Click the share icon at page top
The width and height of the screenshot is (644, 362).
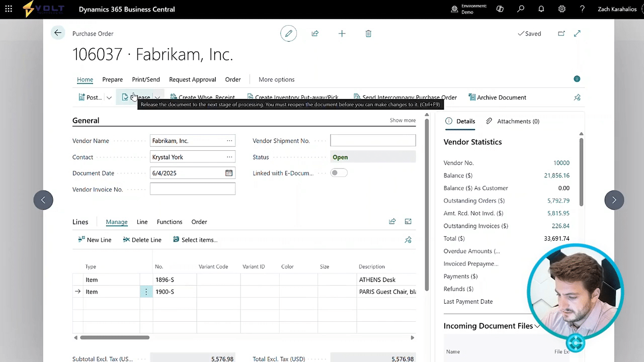pyautogui.click(x=315, y=34)
